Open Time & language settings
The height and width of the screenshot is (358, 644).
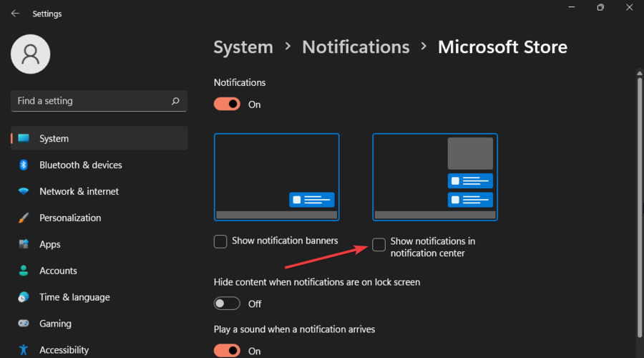point(74,297)
